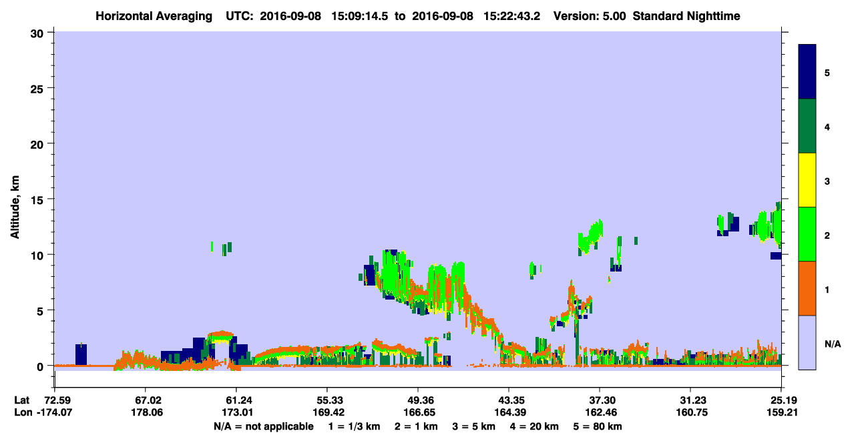Click the bright green level 2 colorbar segment
The width and height of the screenshot is (868, 445).
click(807, 234)
